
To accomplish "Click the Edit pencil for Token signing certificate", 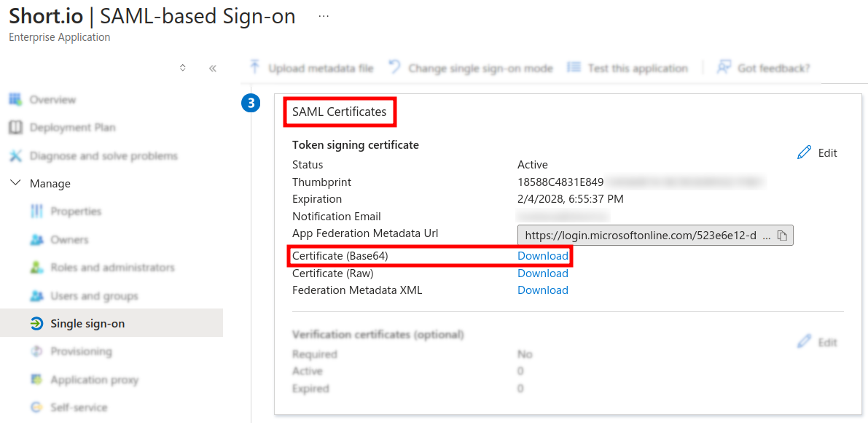I will pos(805,152).
